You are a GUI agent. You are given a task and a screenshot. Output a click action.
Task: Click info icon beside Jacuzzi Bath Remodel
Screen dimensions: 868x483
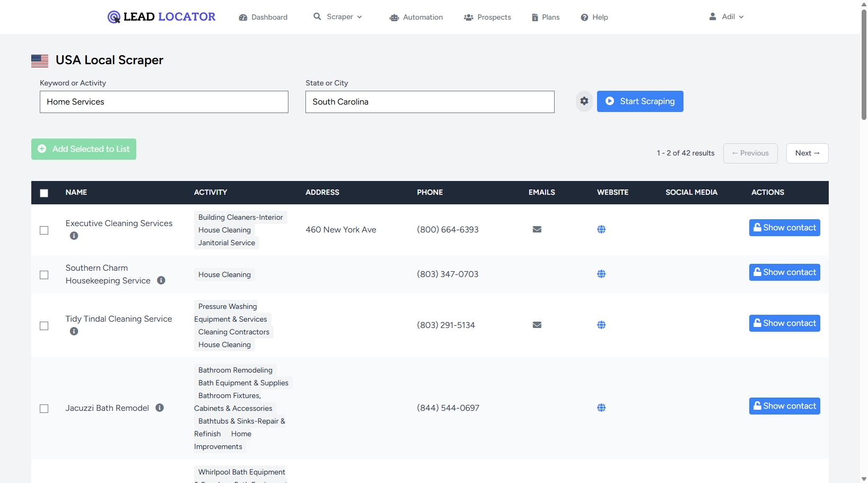point(160,408)
